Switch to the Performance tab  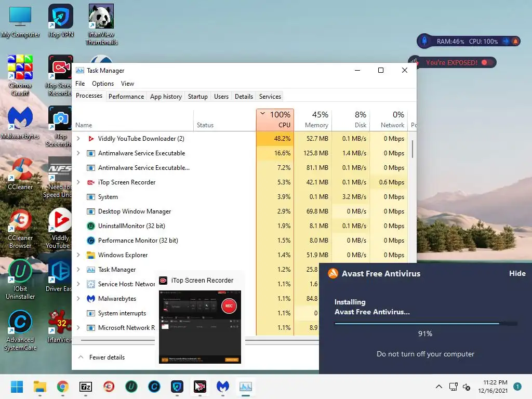click(x=126, y=96)
